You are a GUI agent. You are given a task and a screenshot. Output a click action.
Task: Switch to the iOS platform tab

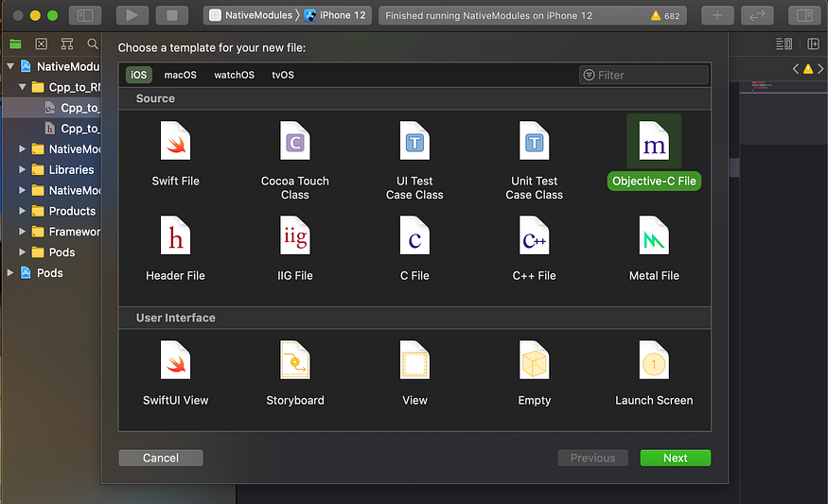coord(139,75)
